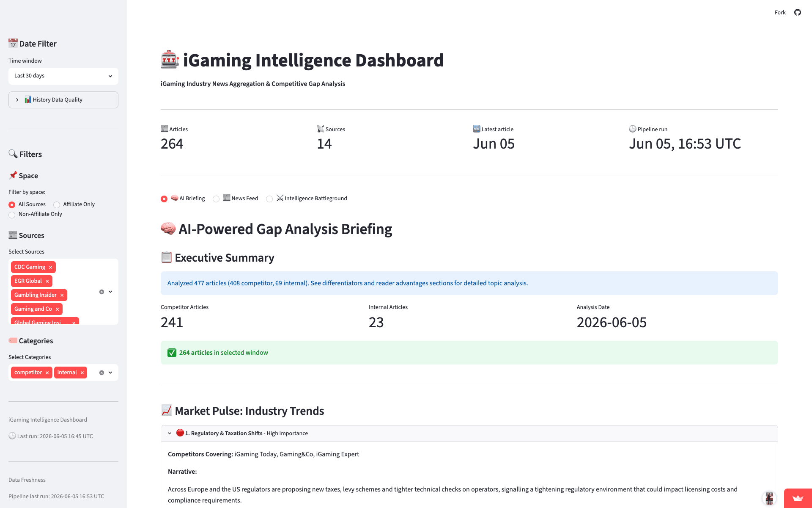The height and width of the screenshot is (508, 812).
Task: Remove competitor category tag
Action: [47, 373]
